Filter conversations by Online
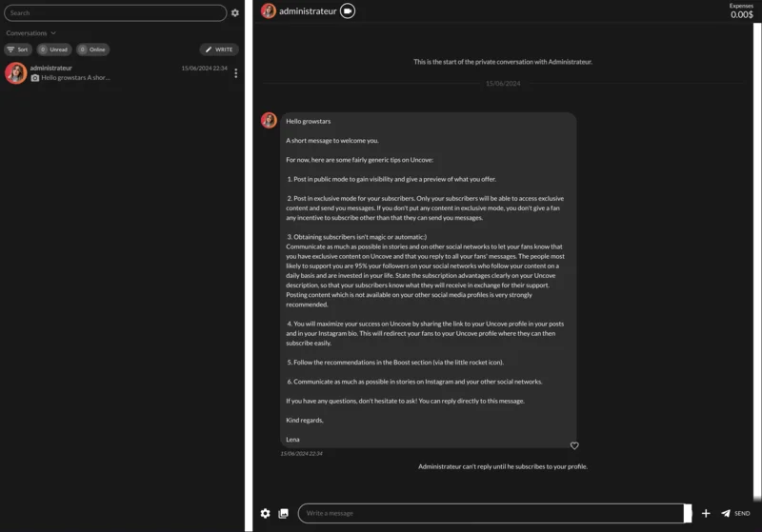Viewport: 762px width, 532px height. coord(92,49)
